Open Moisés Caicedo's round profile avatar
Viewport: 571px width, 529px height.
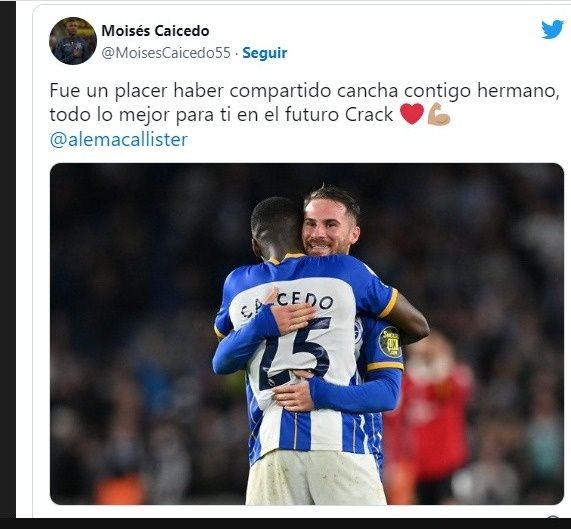click(x=73, y=41)
